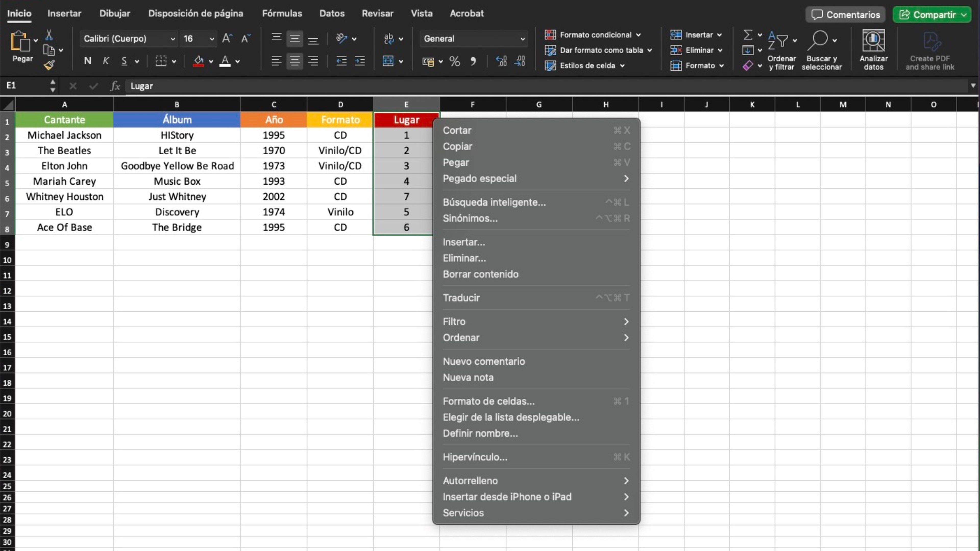The image size is (980, 551).
Task: Click the select-all corner triangle
Action: (8, 104)
